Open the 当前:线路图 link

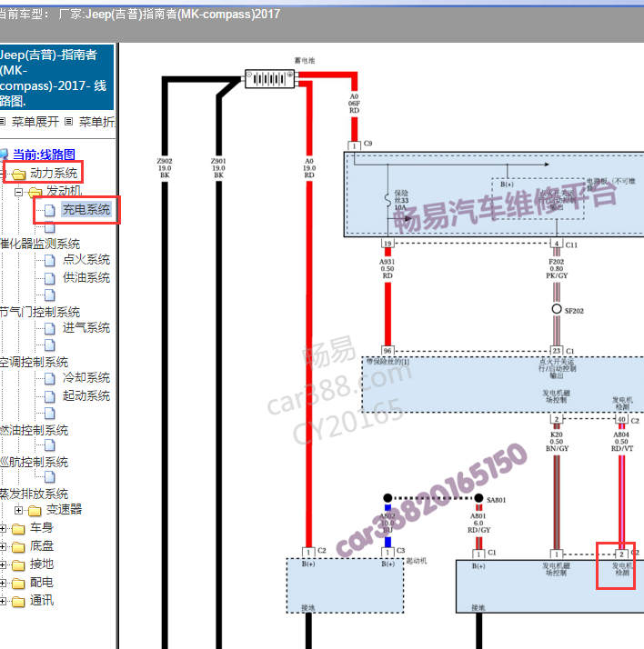coord(44,155)
